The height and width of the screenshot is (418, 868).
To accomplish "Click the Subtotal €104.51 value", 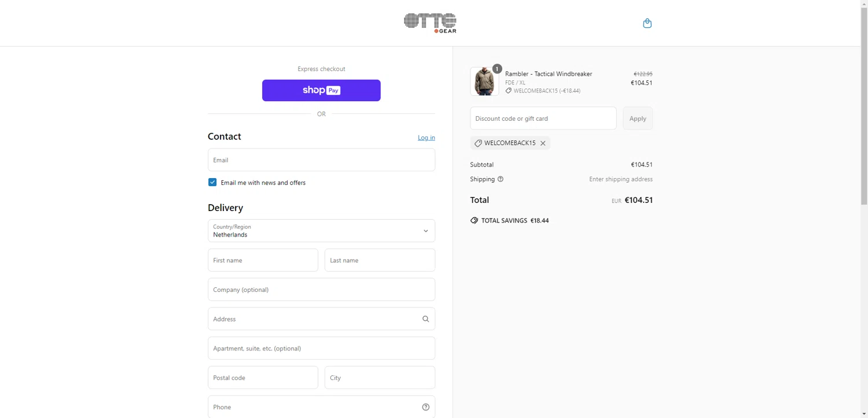I will (642, 165).
